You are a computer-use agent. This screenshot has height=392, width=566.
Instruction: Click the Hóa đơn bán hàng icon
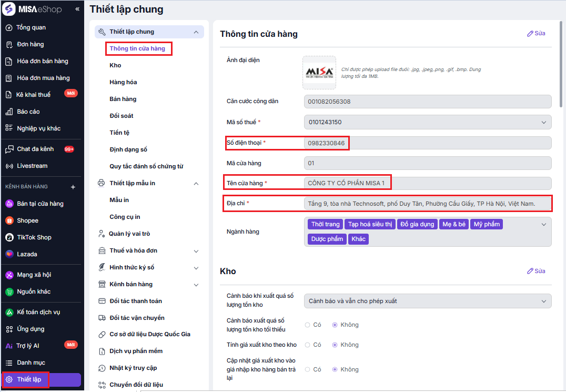tap(9, 62)
